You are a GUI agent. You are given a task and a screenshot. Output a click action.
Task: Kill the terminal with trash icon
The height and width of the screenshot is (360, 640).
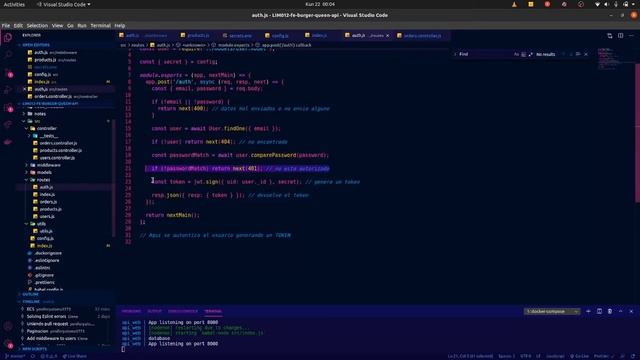pyautogui.click(x=610, y=311)
